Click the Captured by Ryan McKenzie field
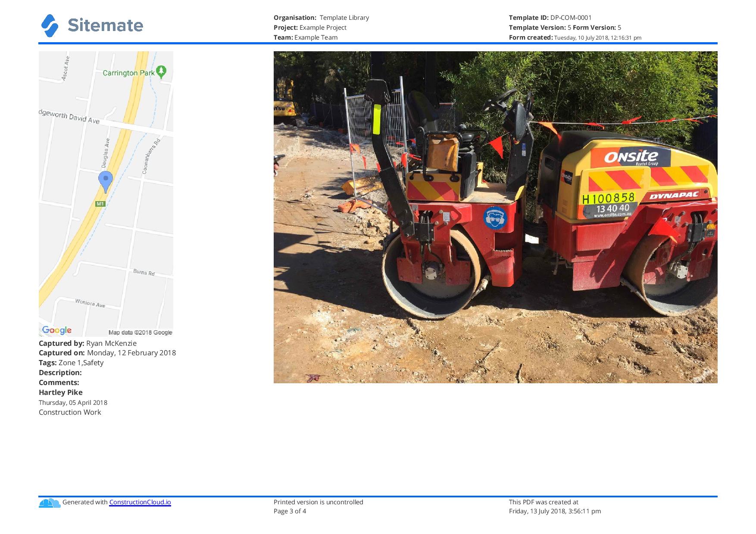The height and width of the screenshot is (534, 756). [x=87, y=343]
